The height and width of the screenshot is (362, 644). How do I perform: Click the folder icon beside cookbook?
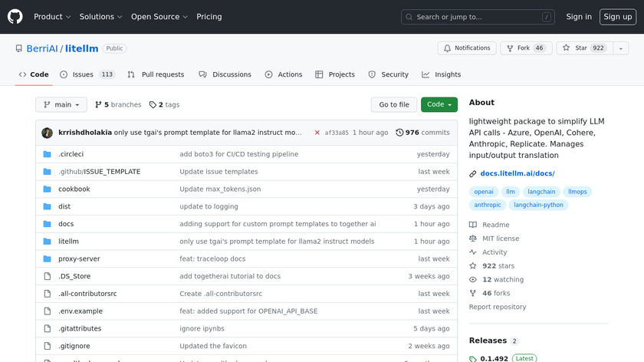coord(48,189)
